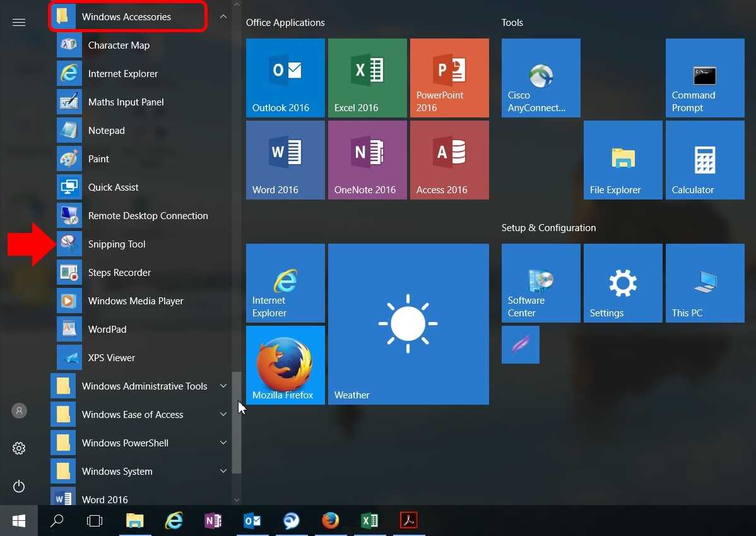
Task: Open Adobe Acrobat from the taskbar
Action: pyautogui.click(x=408, y=521)
